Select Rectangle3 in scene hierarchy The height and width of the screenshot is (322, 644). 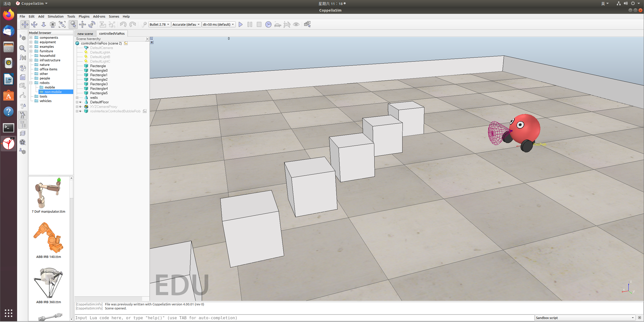99,84
